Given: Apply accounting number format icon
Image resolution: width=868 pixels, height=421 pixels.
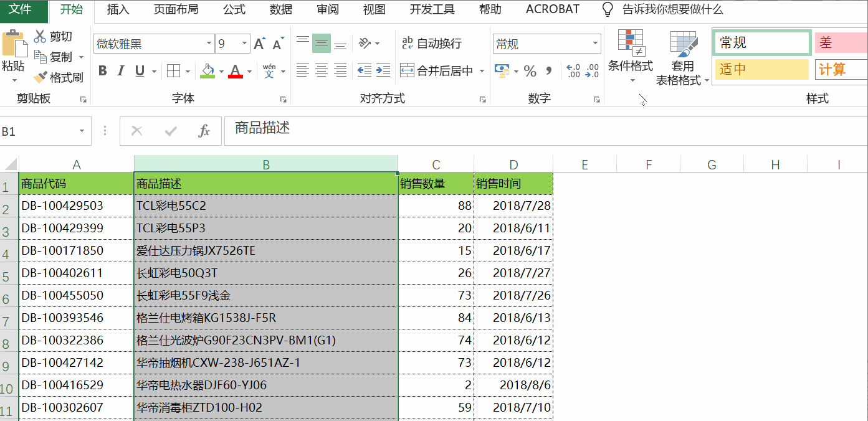Looking at the screenshot, I should click(502, 70).
